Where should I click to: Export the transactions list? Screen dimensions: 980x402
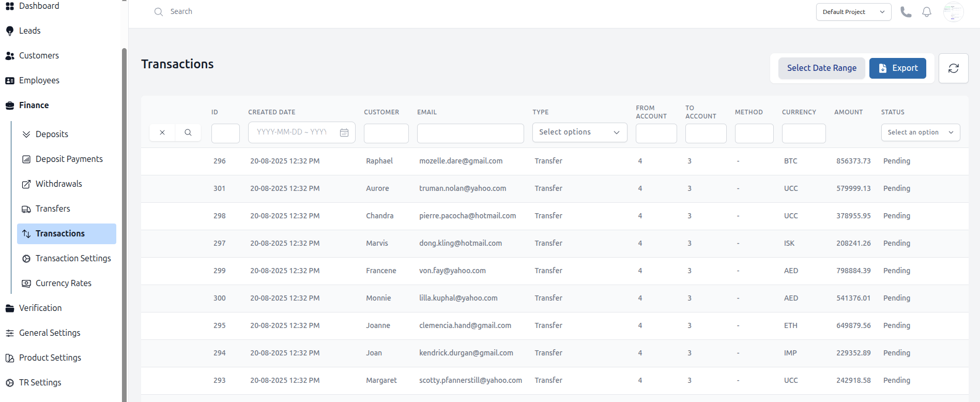pos(897,68)
